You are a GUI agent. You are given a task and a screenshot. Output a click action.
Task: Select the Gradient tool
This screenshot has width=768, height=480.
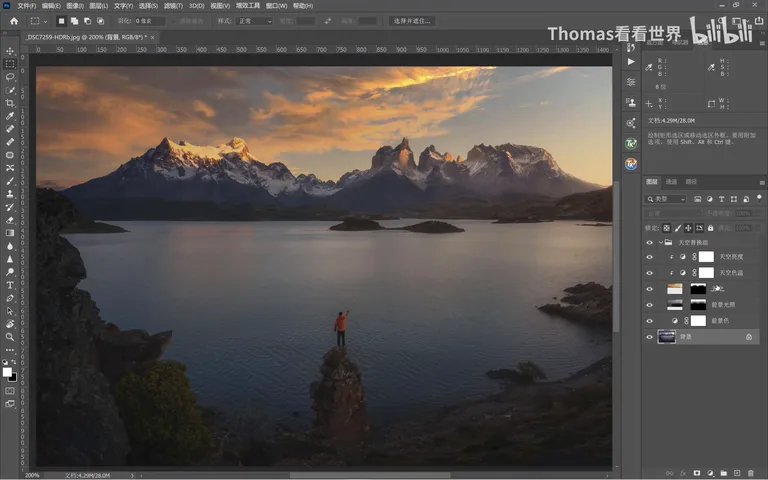tap(10, 233)
